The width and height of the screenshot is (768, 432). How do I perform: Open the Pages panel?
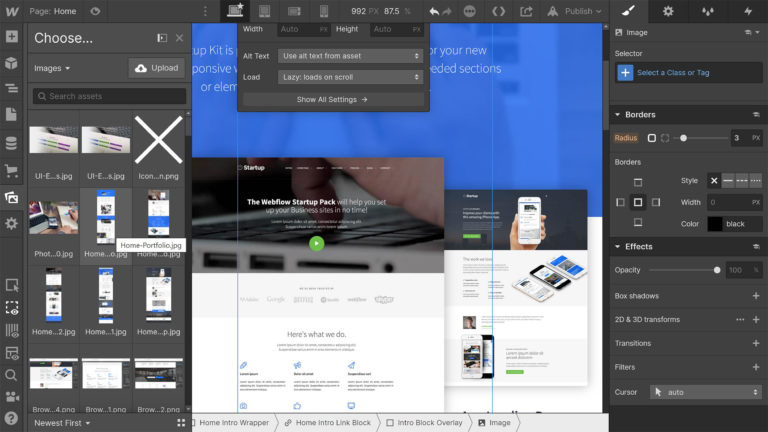tap(11, 115)
